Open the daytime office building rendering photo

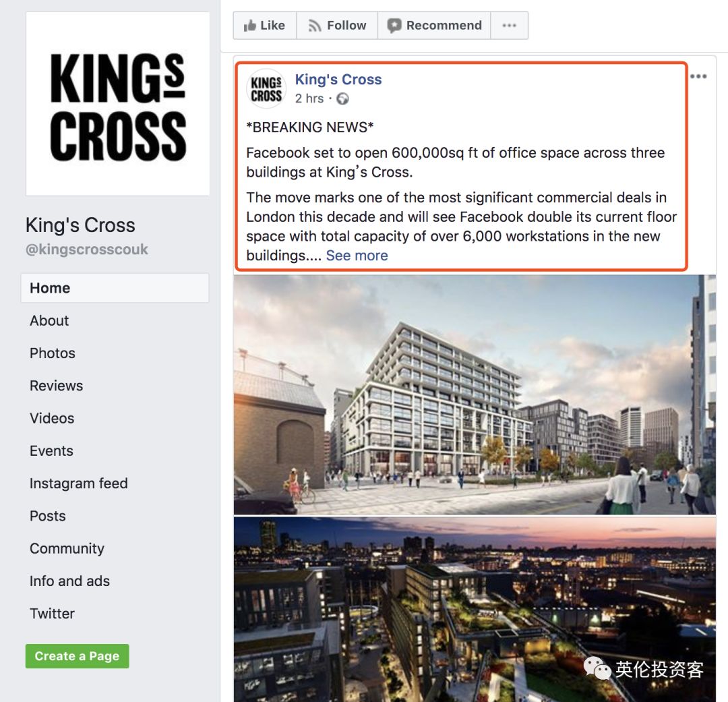pyautogui.click(x=475, y=394)
